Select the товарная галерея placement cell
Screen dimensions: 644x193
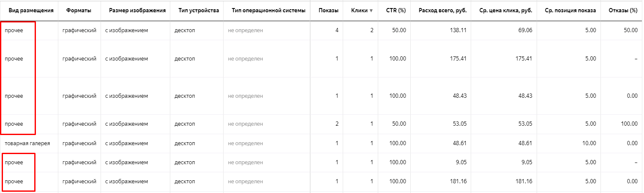pos(27,143)
